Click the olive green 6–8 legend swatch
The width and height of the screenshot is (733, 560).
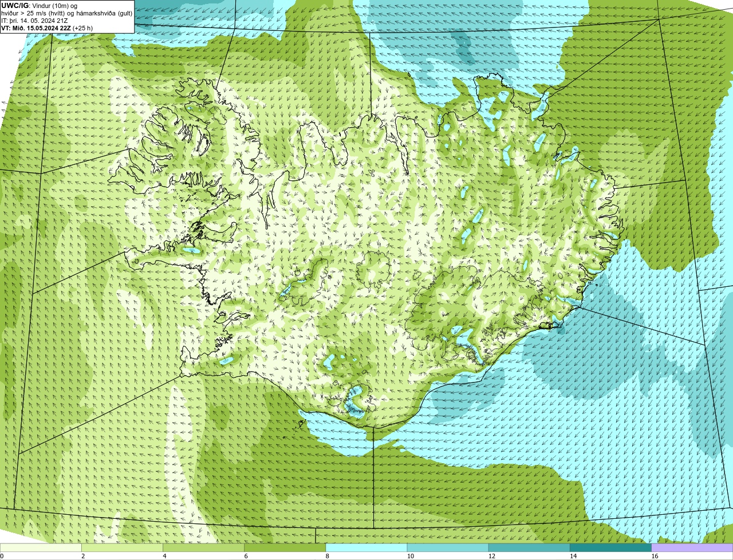(x=286, y=548)
